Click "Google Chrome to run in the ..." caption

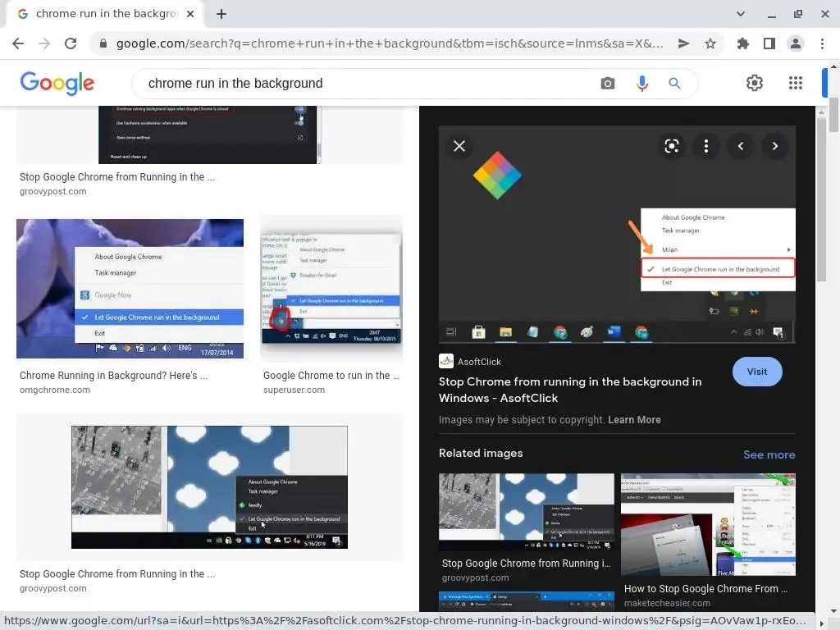[x=331, y=376]
